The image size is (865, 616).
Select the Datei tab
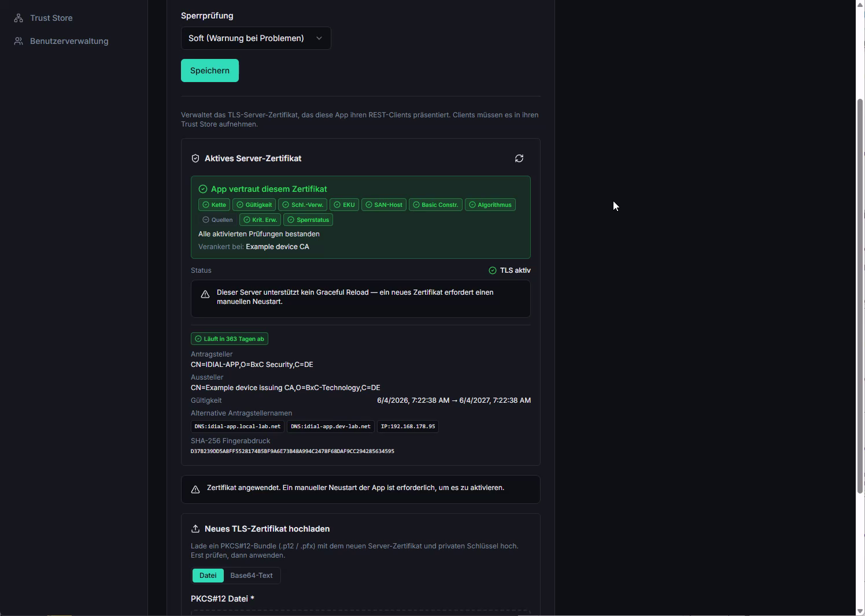[x=208, y=576]
